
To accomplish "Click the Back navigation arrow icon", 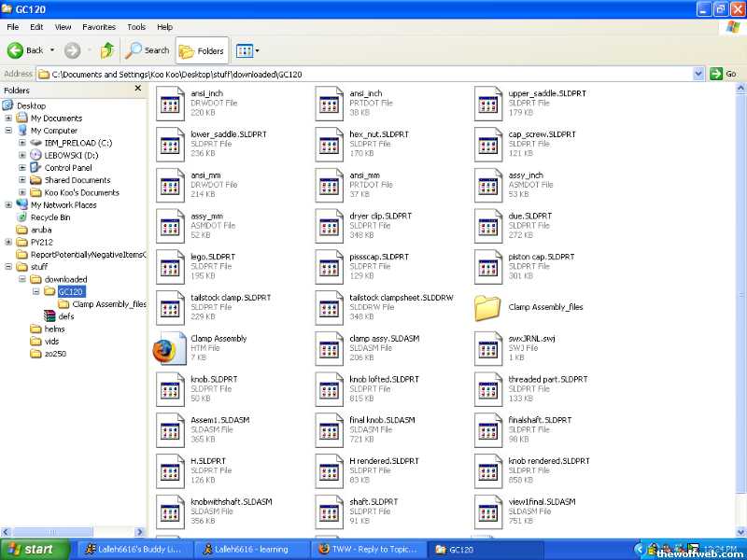I will click(16, 50).
